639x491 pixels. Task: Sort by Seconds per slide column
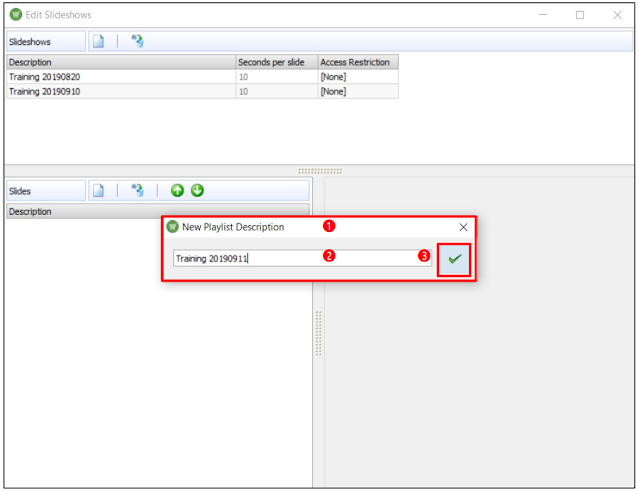click(x=277, y=62)
